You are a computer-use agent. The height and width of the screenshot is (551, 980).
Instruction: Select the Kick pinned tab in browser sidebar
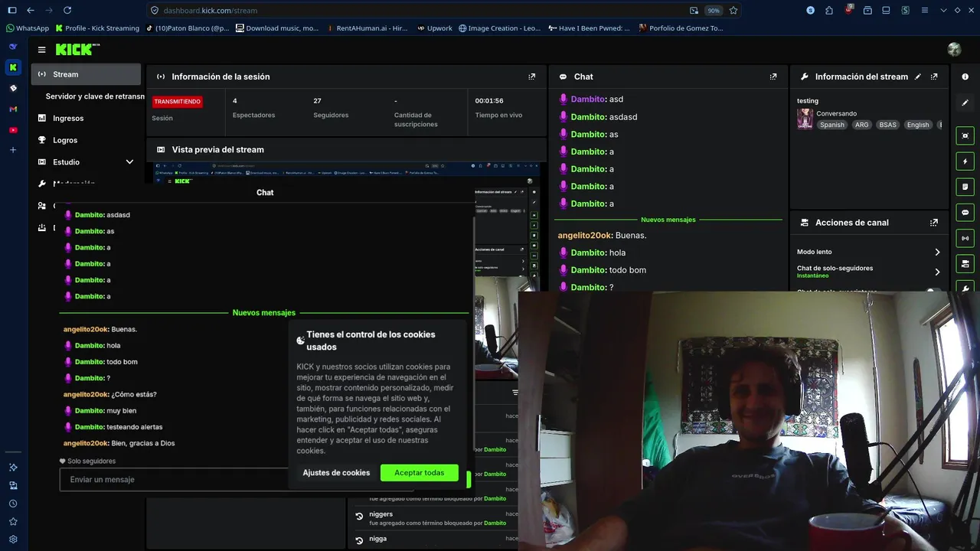pyautogui.click(x=13, y=67)
